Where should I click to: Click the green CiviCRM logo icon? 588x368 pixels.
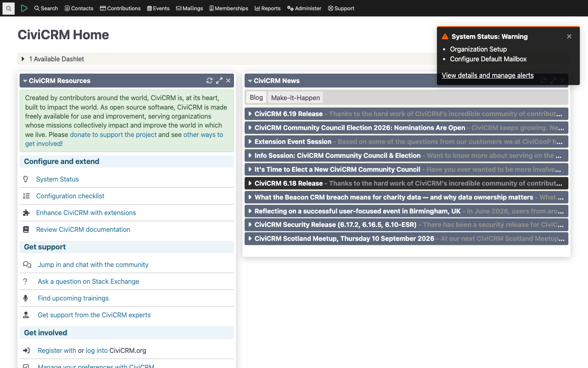tap(24, 8)
